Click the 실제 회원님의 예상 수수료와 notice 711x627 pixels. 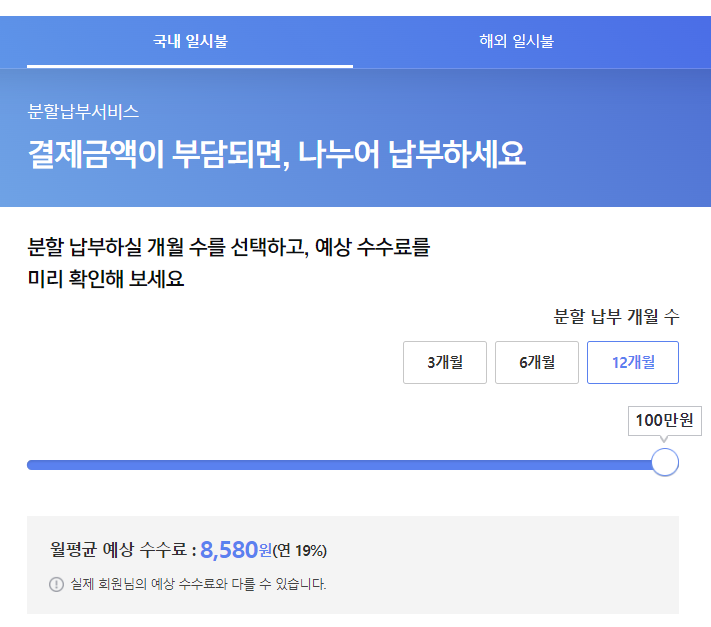coord(198,584)
